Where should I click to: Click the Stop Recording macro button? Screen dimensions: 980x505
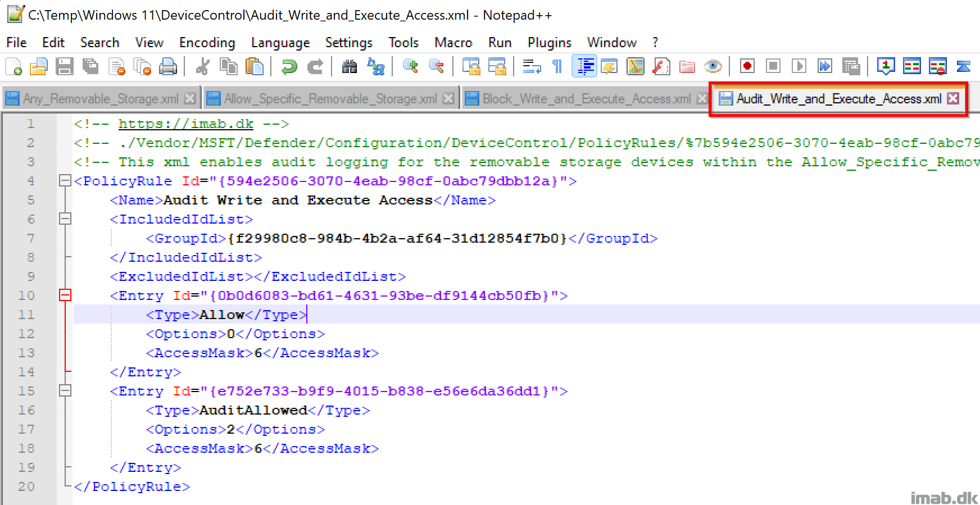[x=773, y=66]
